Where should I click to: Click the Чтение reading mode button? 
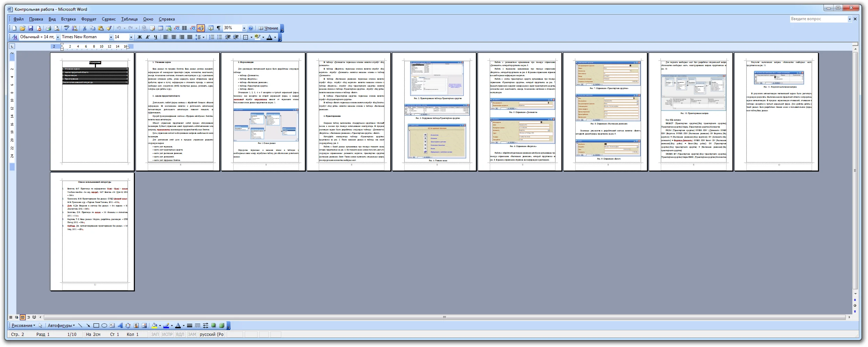click(x=268, y=28)
